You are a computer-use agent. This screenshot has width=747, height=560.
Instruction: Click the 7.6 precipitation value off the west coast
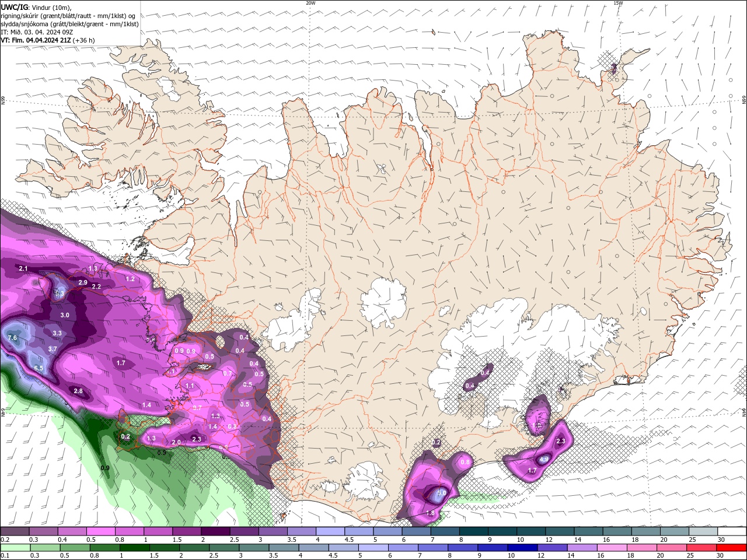coord(12,338)
